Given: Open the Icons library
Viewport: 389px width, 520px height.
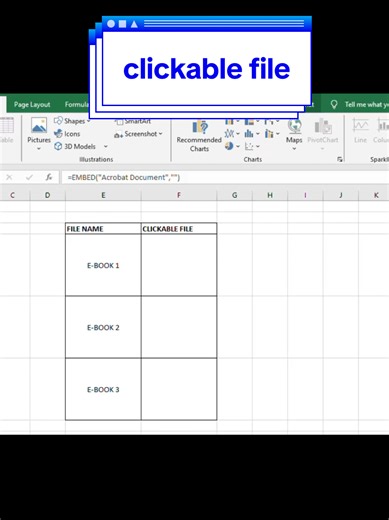Looking at the screenshot, I should click(67, 134).
